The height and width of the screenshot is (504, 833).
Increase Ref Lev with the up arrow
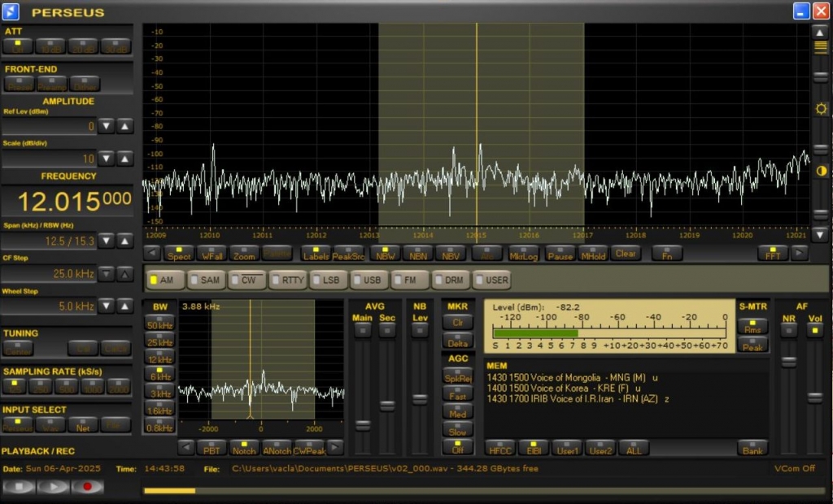[124, 126]
